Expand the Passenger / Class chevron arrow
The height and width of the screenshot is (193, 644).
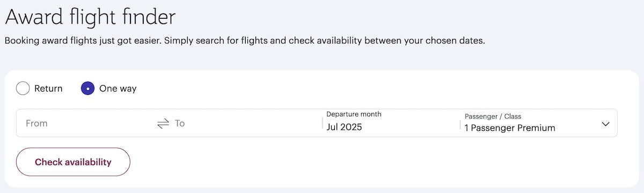point(606,124)
